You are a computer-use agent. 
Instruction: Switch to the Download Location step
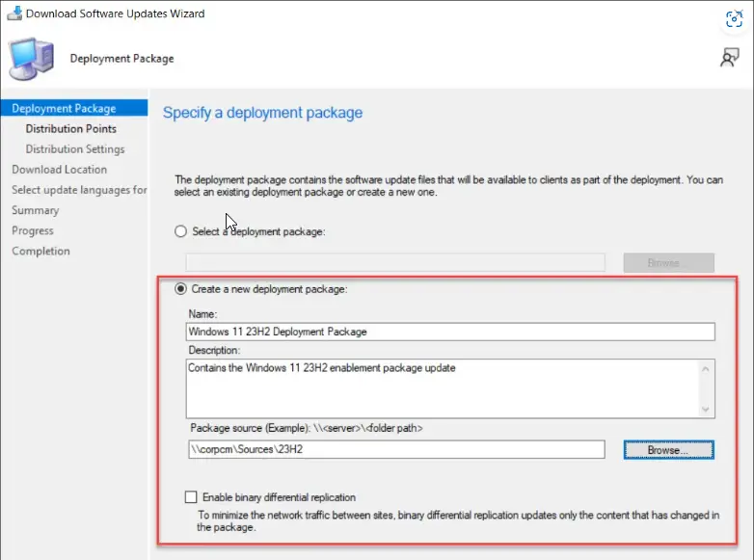pyautogui.click(x=60, y=170)
